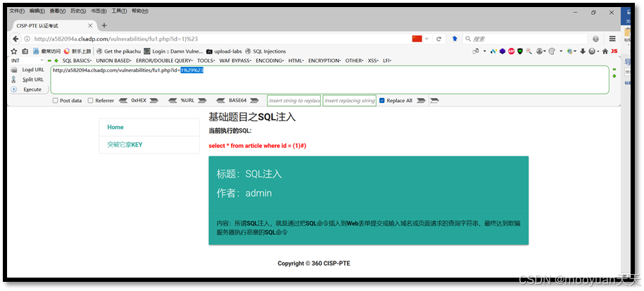Click the replace arrow after Replace All

tap(421, 100)
